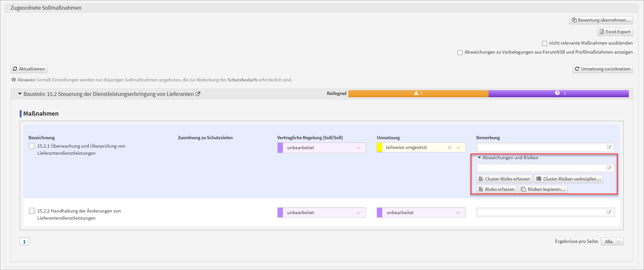Click 'Cluster-Risiko erfassen' button
This screenshot has height=270, width=644.
point(504,179)
